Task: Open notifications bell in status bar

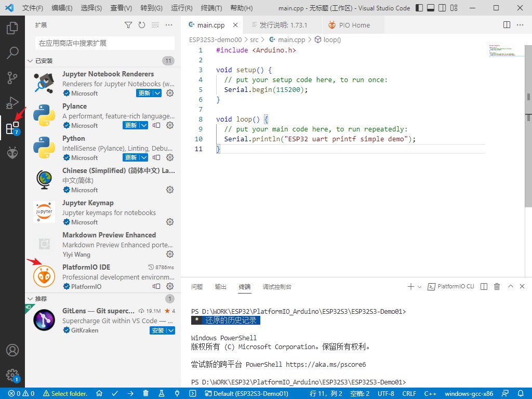Action: pyautogui.click(x=521, y=394)
